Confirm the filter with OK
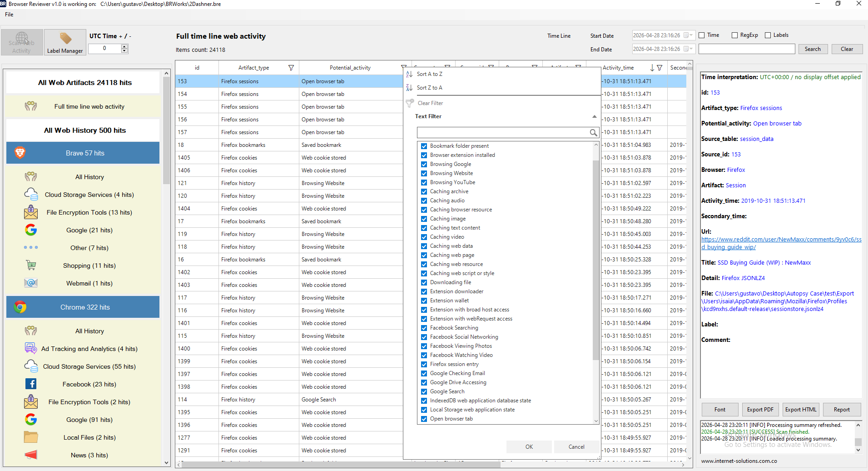The image size is (868, 471). (x=529, y=447)
